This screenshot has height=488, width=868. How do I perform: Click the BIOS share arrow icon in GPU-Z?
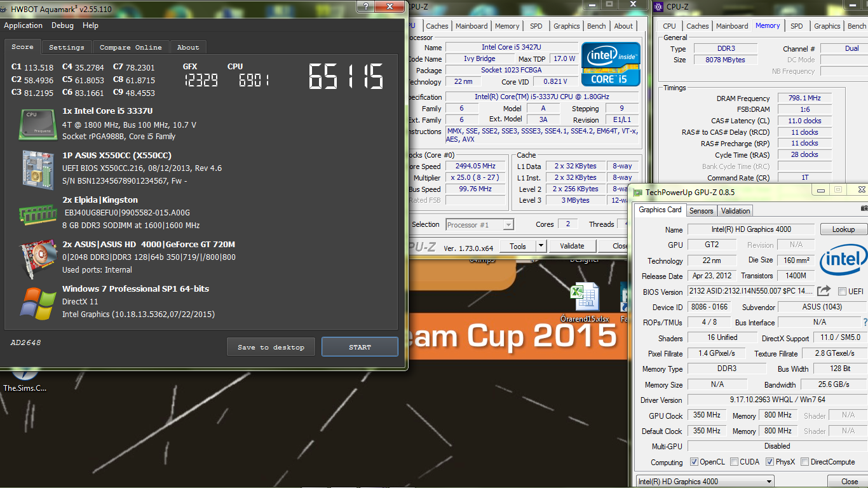(x=824, y=291)
